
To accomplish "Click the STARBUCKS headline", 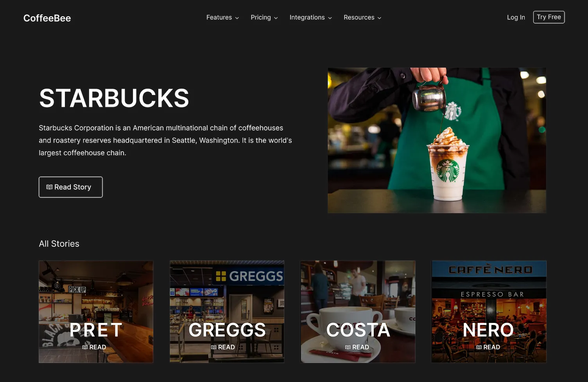I will [x=114, y=98].
